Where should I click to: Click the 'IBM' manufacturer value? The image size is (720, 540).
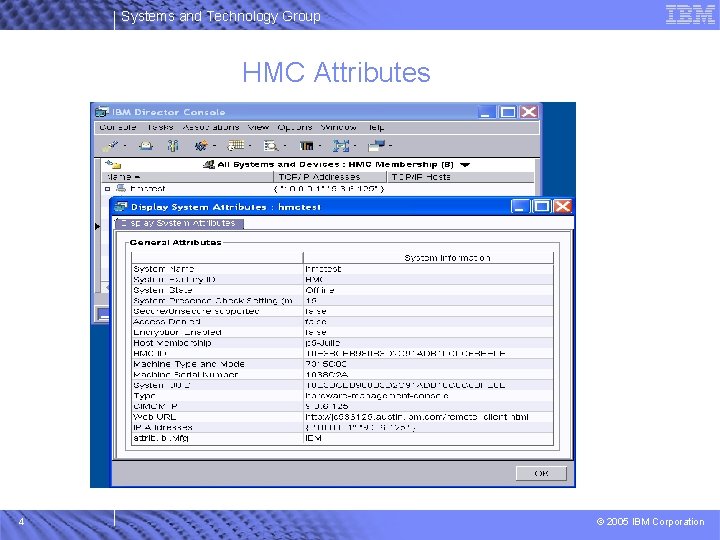(313, 438)
